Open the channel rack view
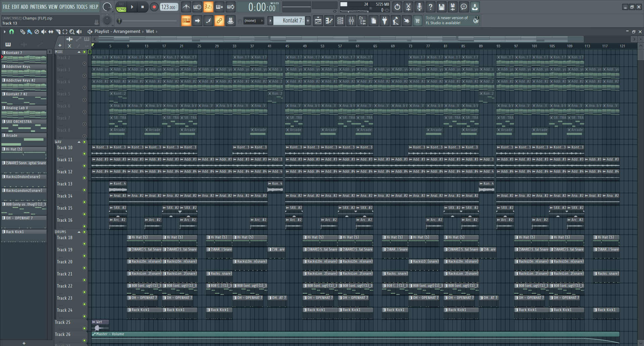 [340, 21]
